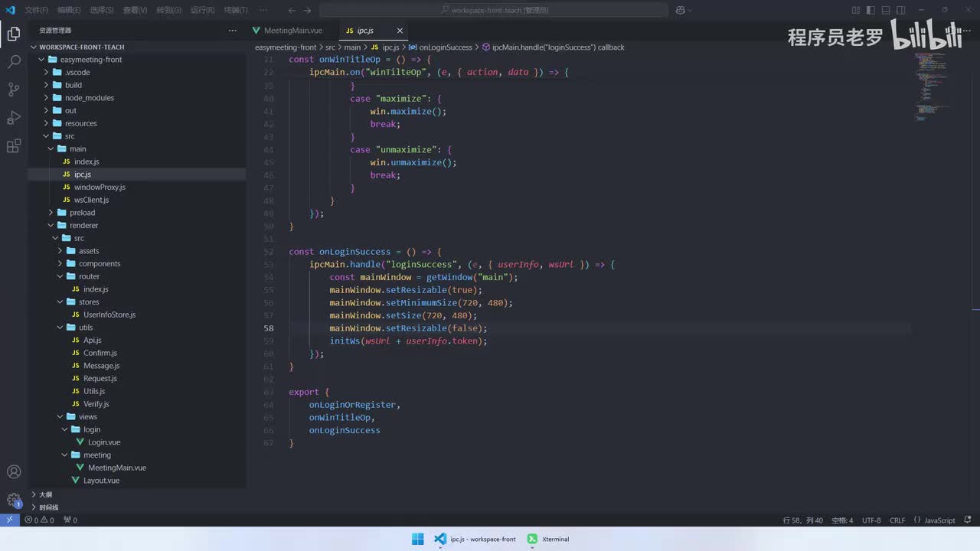980x551 pixels.
Task: Open the Accounts icon in activity bar
Action: [14, 472]
